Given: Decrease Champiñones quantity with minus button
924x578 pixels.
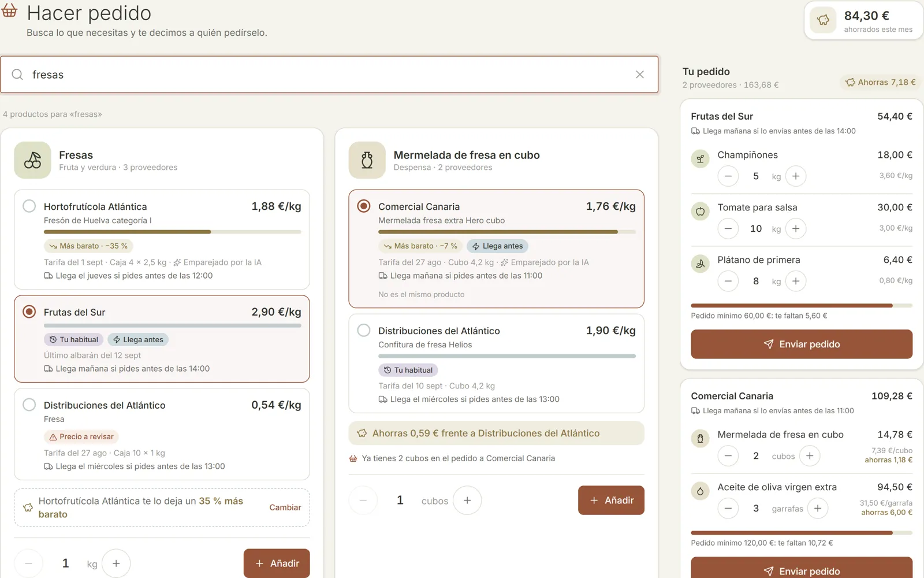Looking at the screenshot, I should coord(728,176).
